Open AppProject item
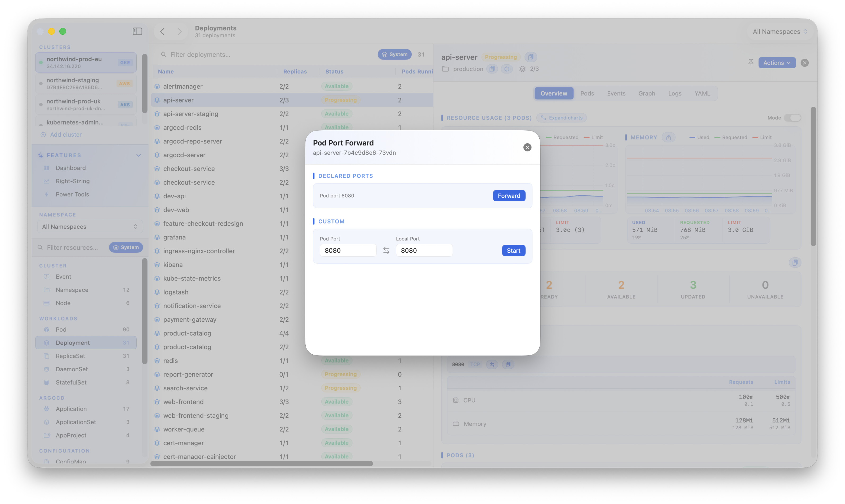This screenshot has height=504, width=845. pos(86,435)
